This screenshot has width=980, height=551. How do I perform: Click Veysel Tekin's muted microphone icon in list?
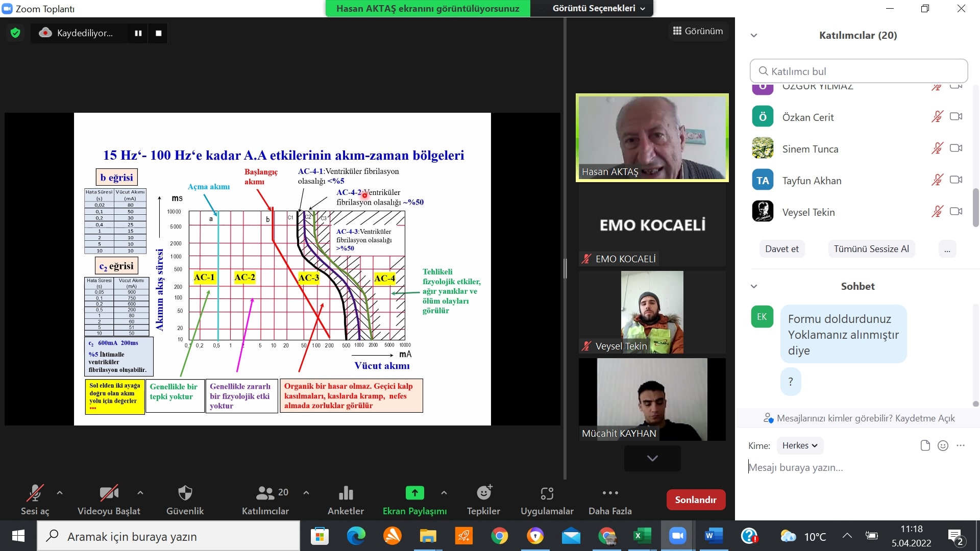click(937, 212)
